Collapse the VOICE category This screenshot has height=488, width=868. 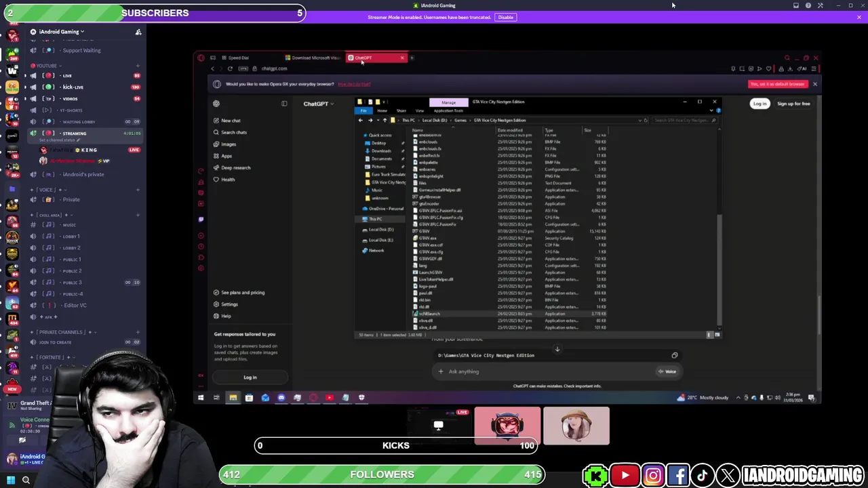click(x=47, y=190)
